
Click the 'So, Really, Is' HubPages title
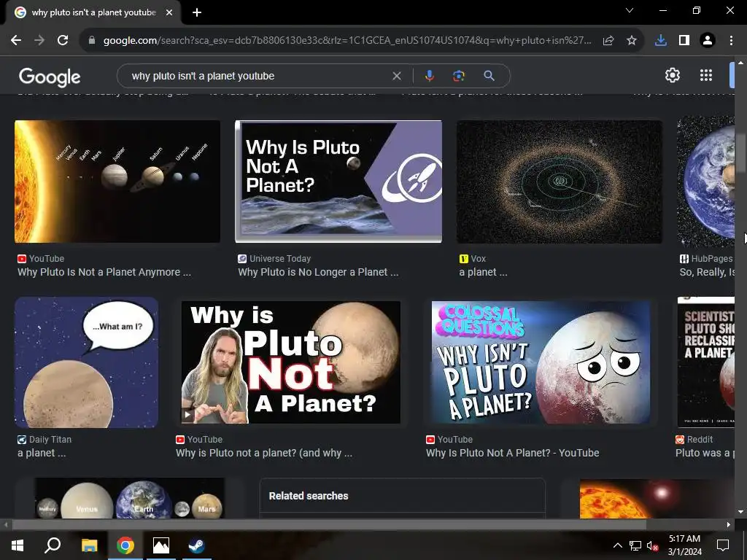point(707,272)
